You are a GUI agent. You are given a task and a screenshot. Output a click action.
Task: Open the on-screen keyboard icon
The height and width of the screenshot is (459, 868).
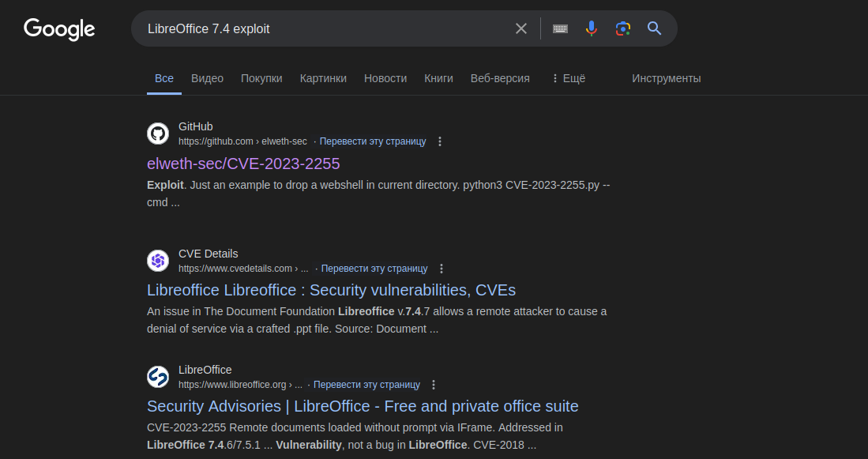click(x=560, y=28)
